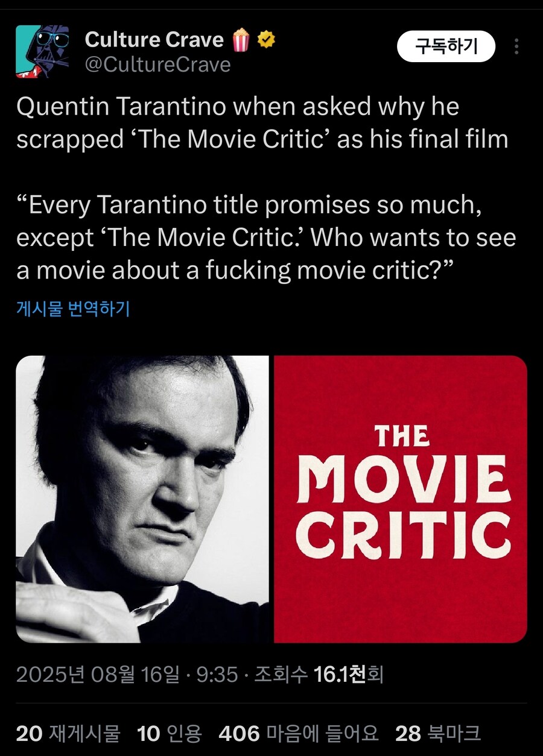Open the red The Movie Critic poster image
Screen dimensions: 543x756
click(x=401, y=499)
